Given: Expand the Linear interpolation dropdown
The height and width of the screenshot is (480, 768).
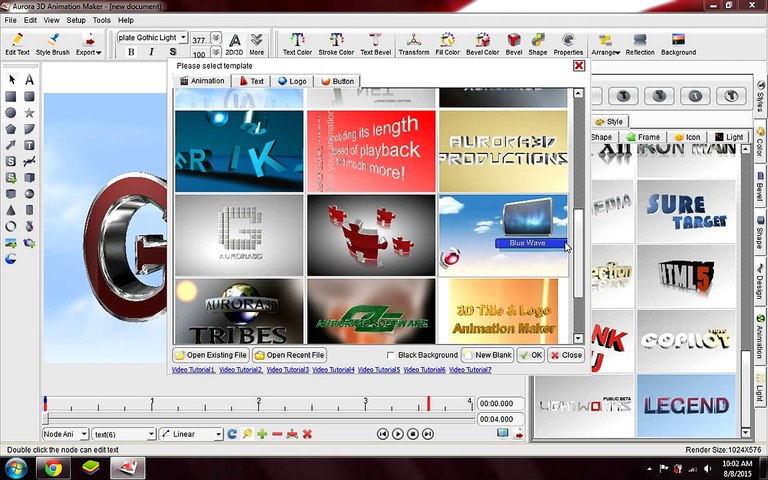Looking at the screenshot, I should 218,434.
